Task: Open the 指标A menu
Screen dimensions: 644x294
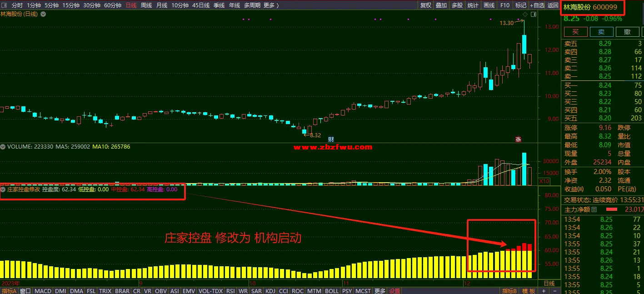Action: coord(9,291)
